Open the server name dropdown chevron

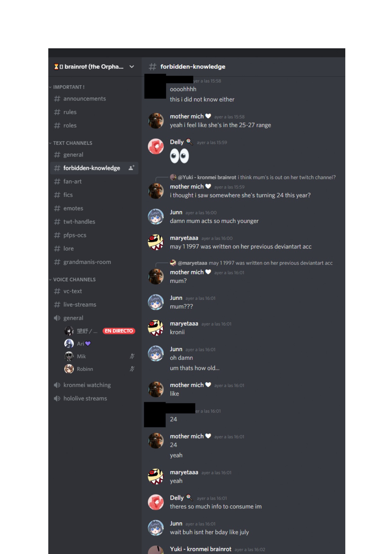[x=132, y=67]
